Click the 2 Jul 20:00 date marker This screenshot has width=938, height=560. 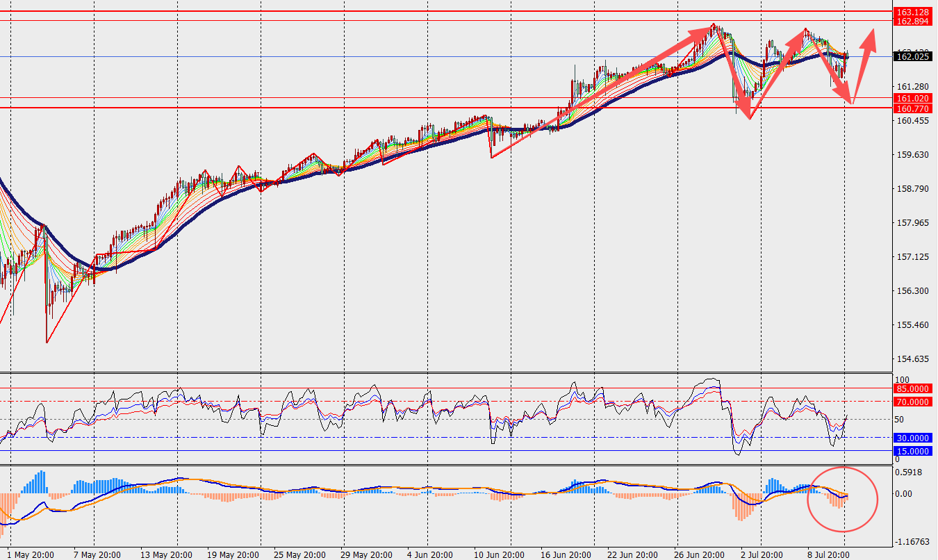coord(760,555)
